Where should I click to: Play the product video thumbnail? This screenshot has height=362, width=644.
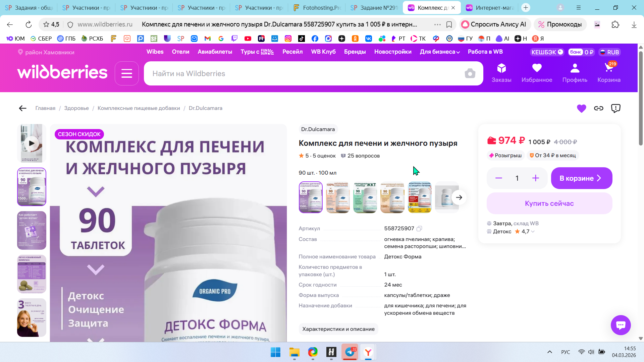(32, 143)
